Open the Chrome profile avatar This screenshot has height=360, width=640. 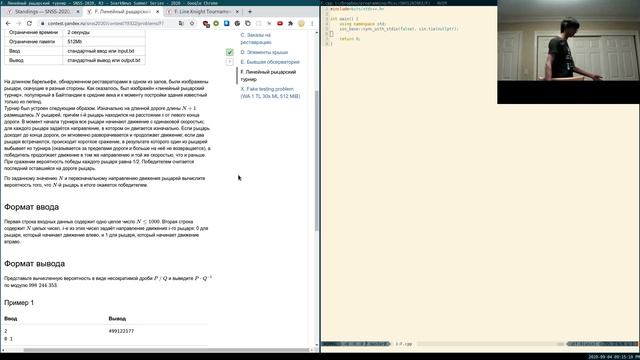[x=301, y=24]
